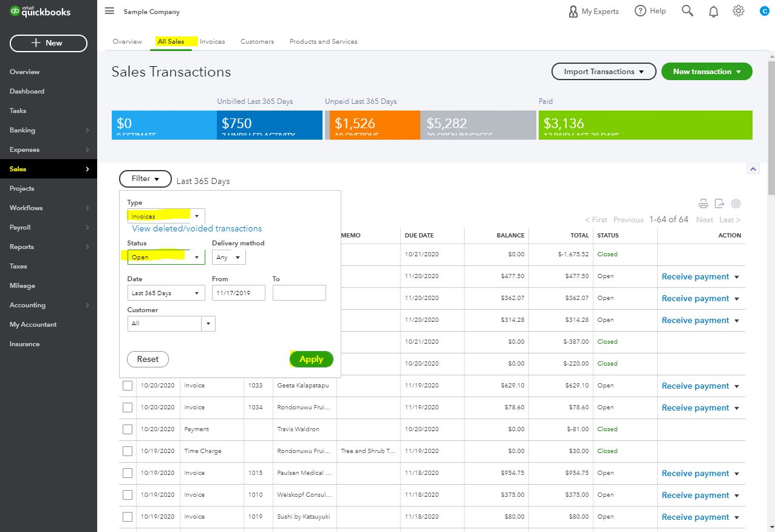Click the QuickBooks logo

(40, 12)
